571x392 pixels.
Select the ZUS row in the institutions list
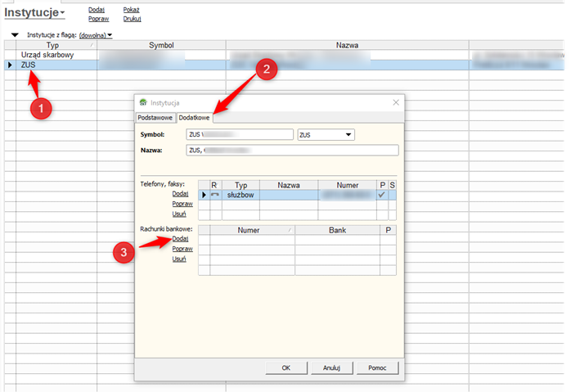tap(284, 65)
